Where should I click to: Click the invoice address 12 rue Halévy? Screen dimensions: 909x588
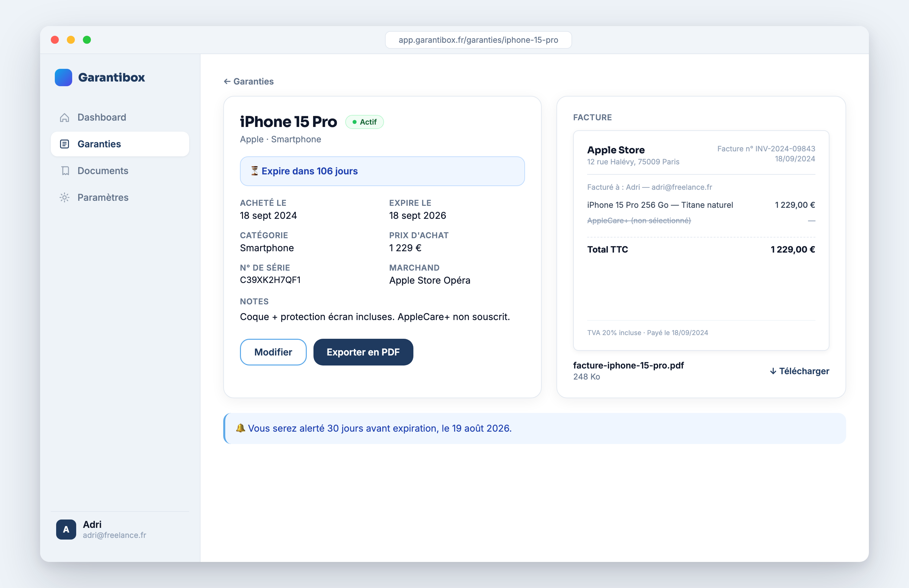tap(633, 162)
